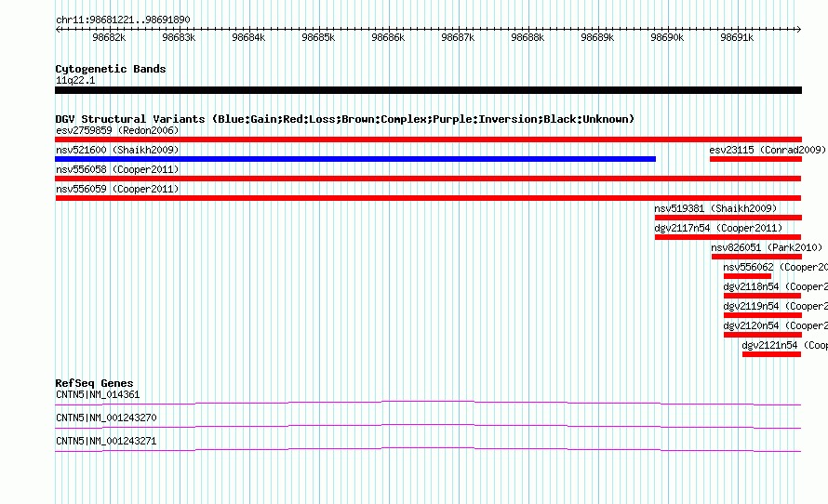Click the red nsv556059 loss bar
This screenshot has height=504, width=828.
[x=428, y=198]
